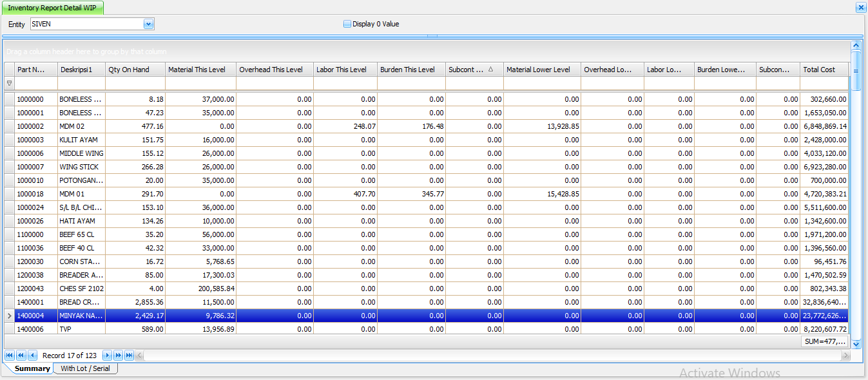Select the WING STICK row
The width and height of the screenshot is (868, 380).
427,167
